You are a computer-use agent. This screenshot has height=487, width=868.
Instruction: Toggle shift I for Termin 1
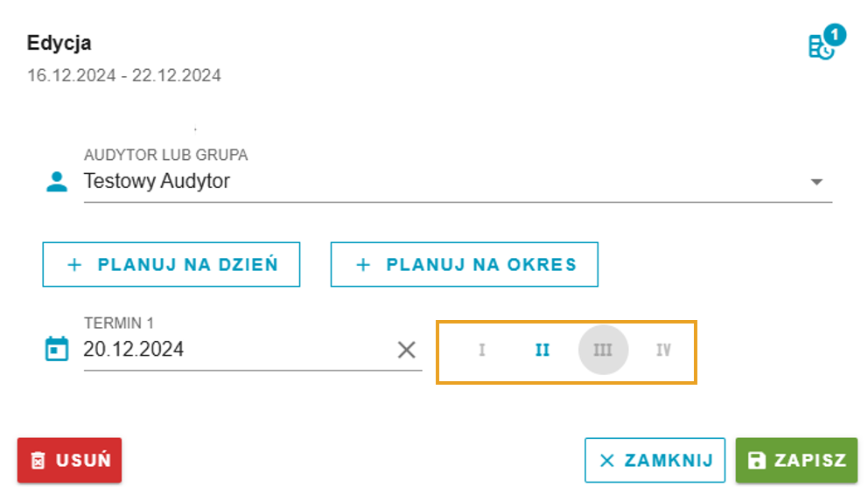click(481, 350)
